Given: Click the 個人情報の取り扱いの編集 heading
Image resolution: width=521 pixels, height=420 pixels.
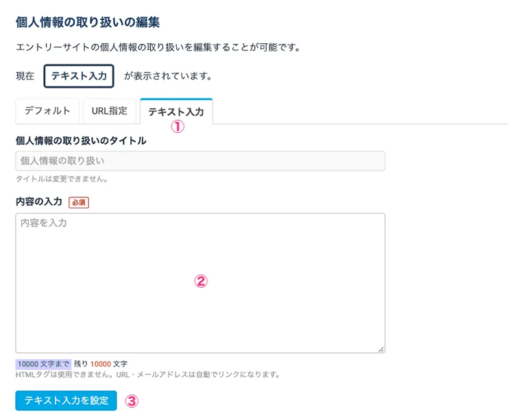Looking at the screenshot, I should point(88,22).
